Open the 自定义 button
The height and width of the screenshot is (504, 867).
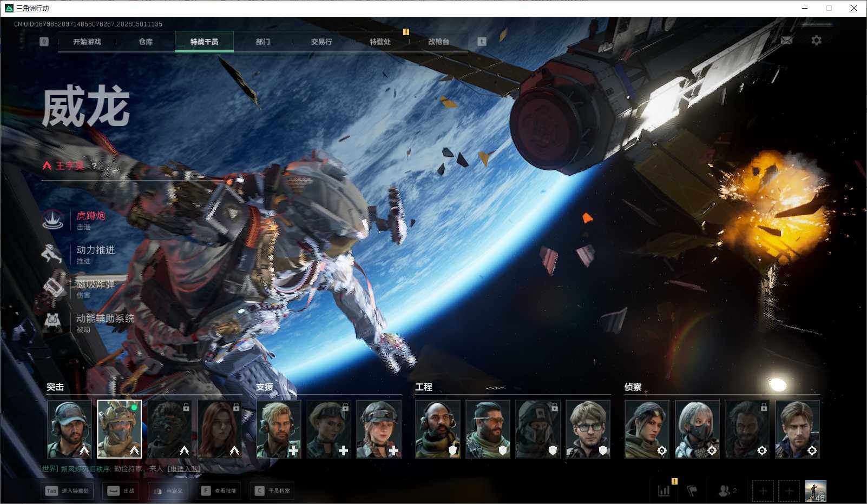point(168,491)
